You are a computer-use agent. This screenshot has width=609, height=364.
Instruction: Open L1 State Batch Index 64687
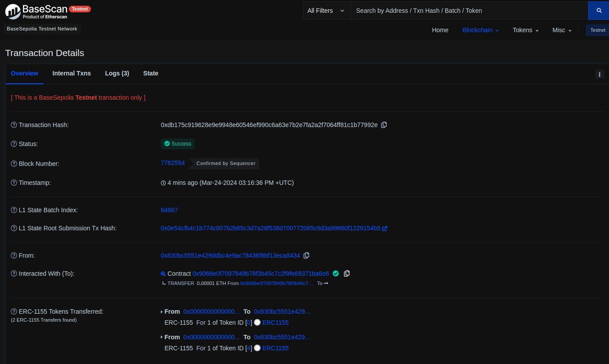click(x=169, y=210)
